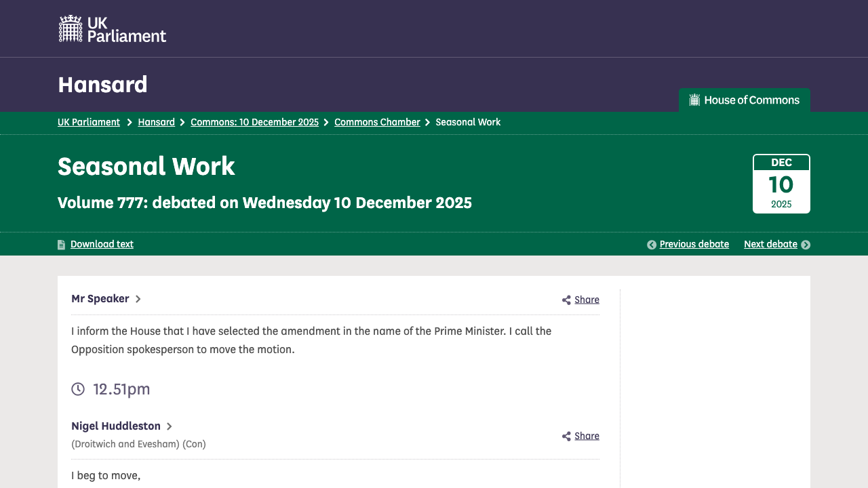Click the UK Parliament portcullis logo
The width and height of the screenshot is (868, 488).
click(71, 28)
